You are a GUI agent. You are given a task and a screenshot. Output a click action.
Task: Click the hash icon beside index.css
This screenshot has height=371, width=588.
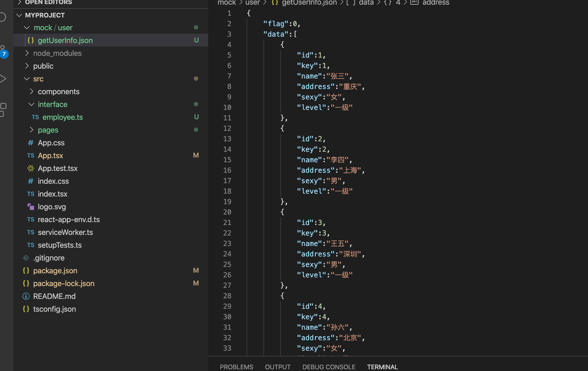point(31,181)
